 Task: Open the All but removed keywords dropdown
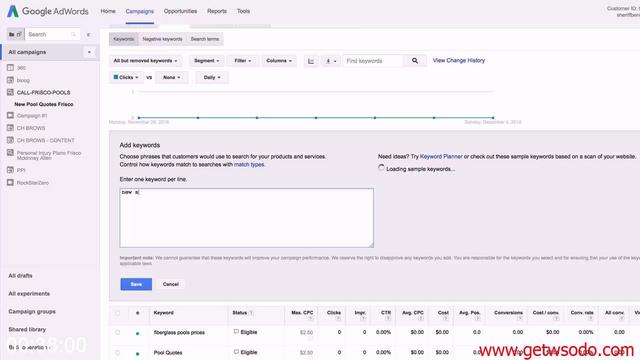pos(145,61)
